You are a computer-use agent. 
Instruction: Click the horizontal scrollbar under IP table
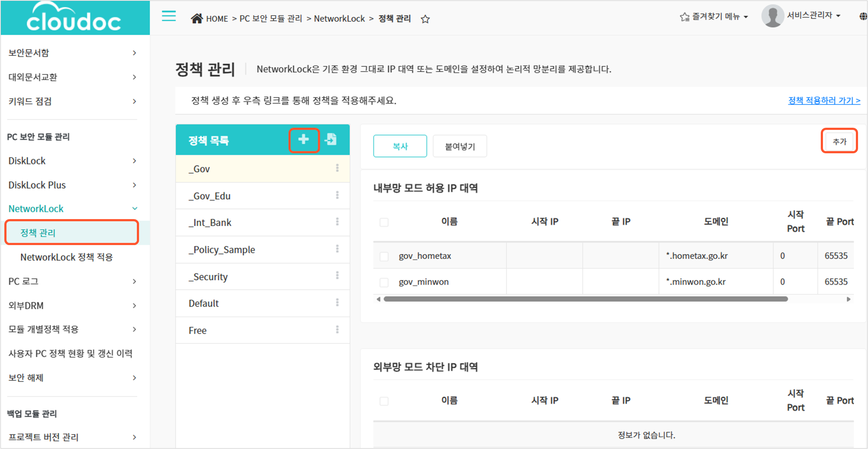tap(585, 299)
